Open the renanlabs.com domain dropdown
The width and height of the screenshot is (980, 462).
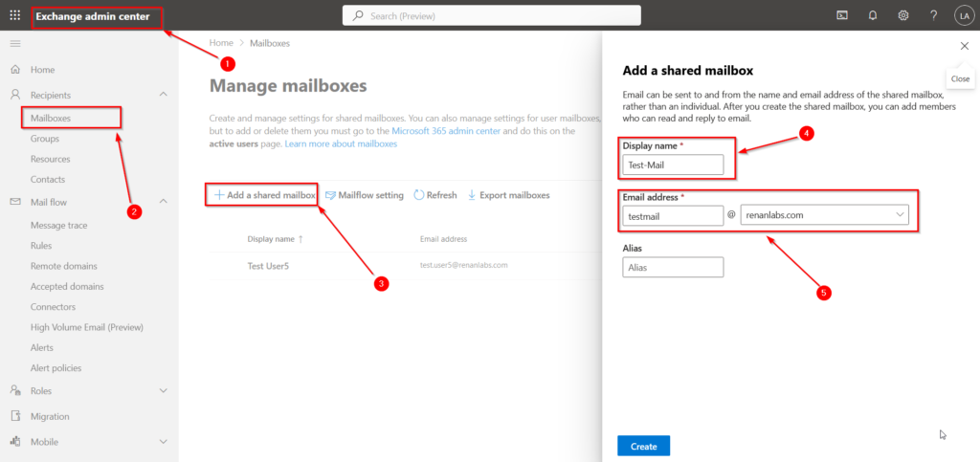824,215
